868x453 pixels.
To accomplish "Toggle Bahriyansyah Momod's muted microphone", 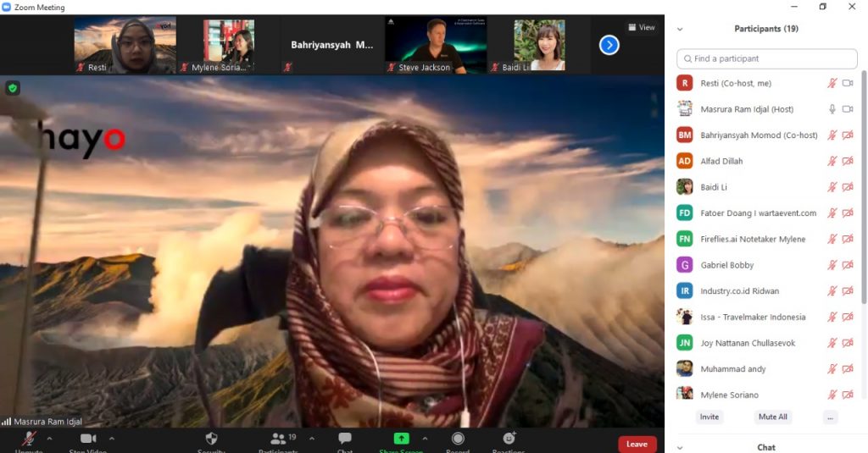I will pos(832,135).
